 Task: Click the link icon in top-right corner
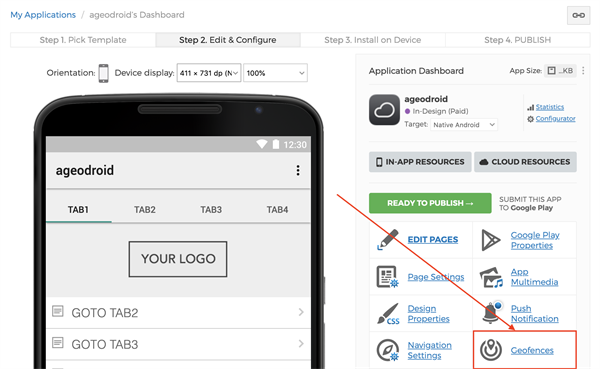[x=578, y=15]
